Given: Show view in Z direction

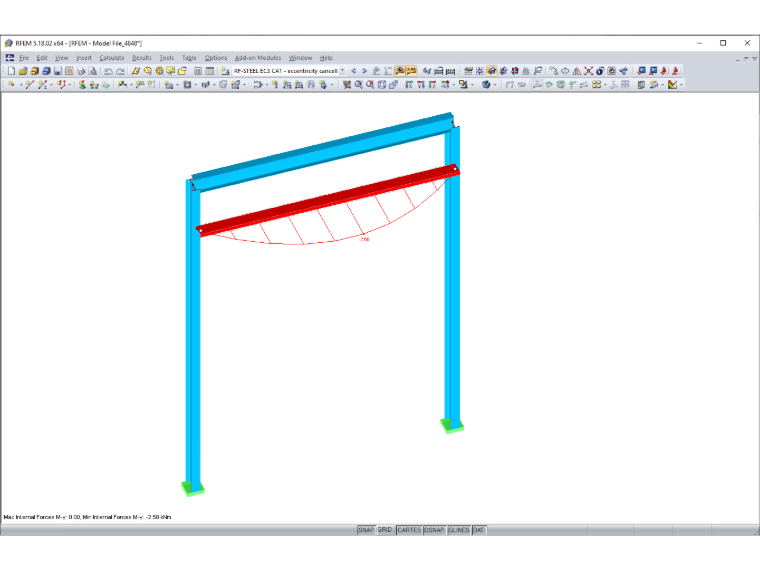Looking at the screenshot, I should (x=432, y=84).
